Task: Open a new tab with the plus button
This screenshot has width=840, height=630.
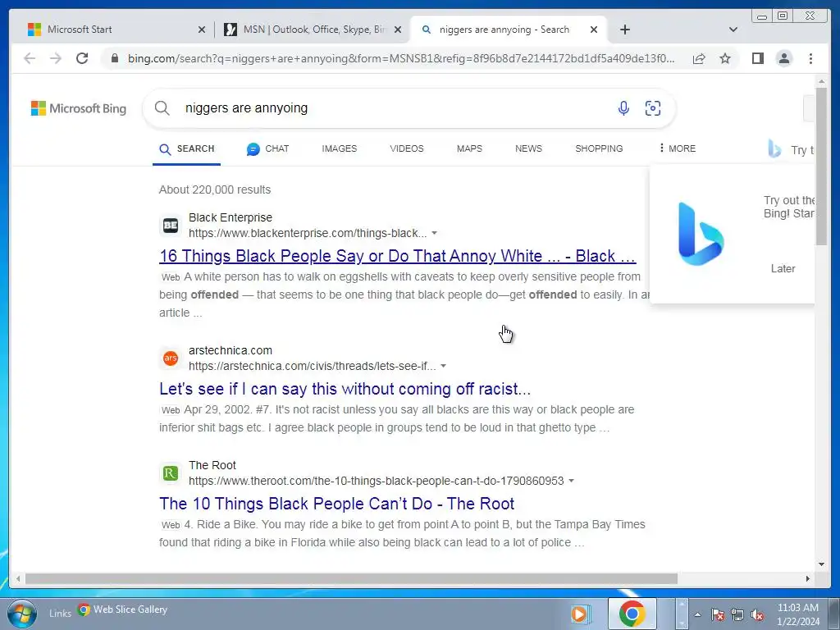Action: pyautogui.click(x=624, y=30)
